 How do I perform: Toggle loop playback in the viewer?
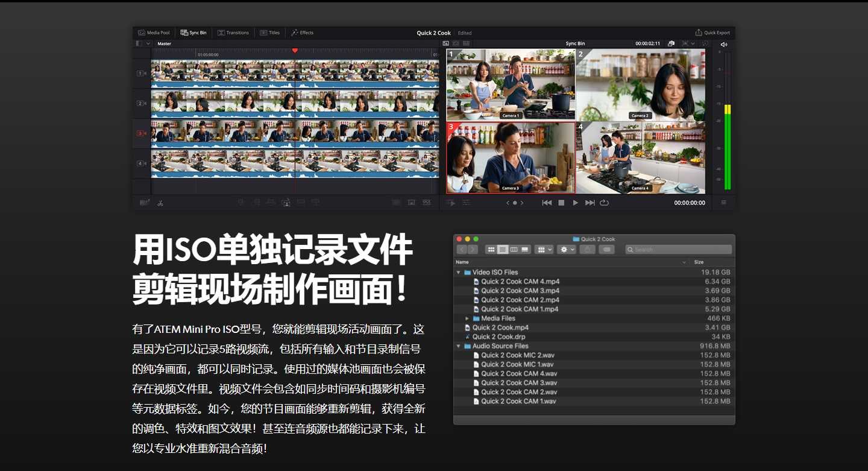(605, 203)
